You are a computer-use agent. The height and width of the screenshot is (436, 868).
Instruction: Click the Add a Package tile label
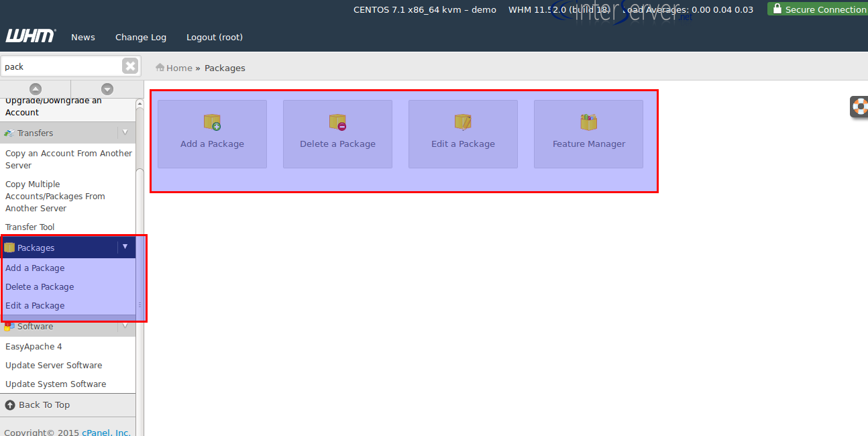tap(212, 144)
